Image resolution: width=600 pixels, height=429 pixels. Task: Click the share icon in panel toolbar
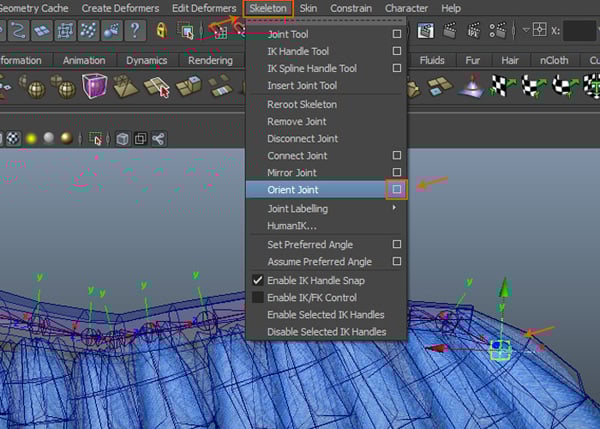coord(158,138)
